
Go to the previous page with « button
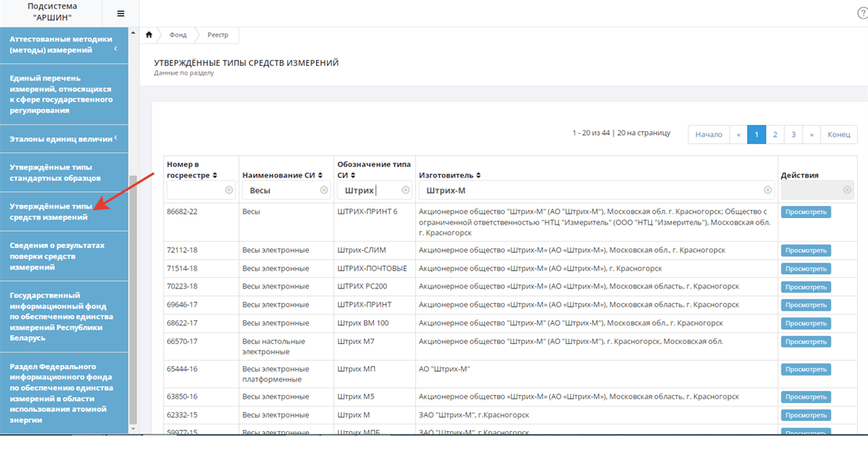tap(739, 135)
